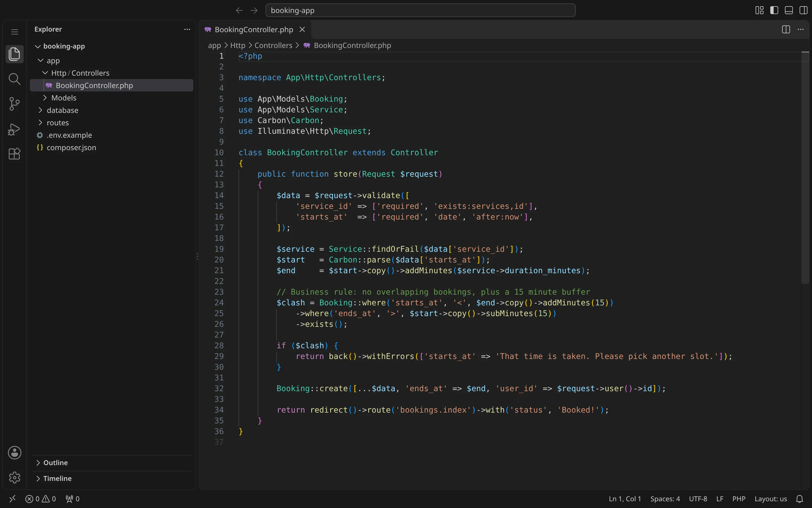The height and width of the screenshot is (508, 812).
Task: Click the PHP icon in breadcrumb
Action: [x=307, y=45]
